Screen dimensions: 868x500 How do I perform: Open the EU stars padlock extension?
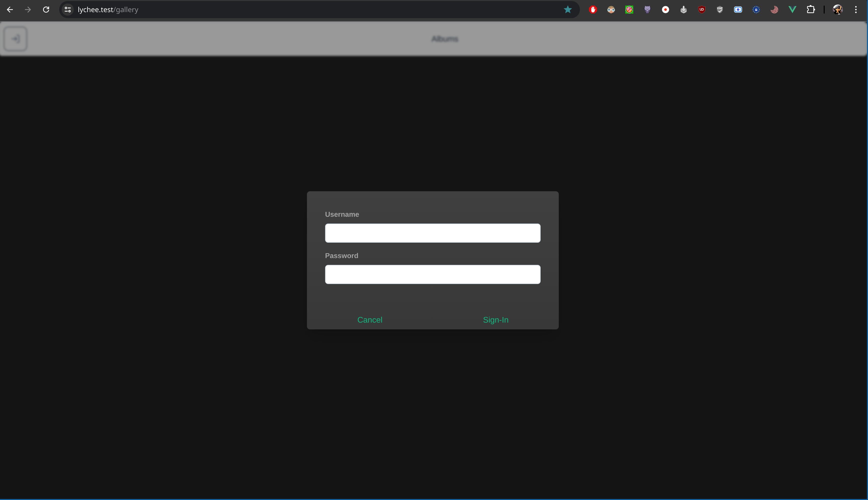point(756,10)
